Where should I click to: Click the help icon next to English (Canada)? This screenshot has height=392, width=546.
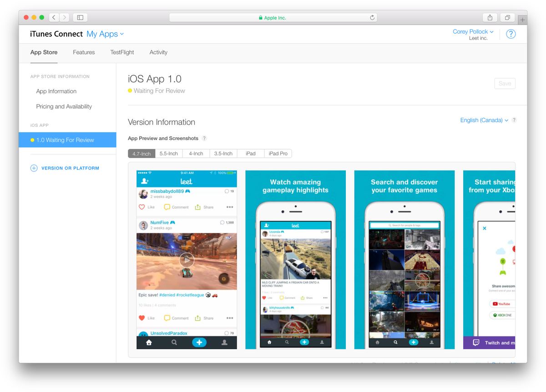514,120
